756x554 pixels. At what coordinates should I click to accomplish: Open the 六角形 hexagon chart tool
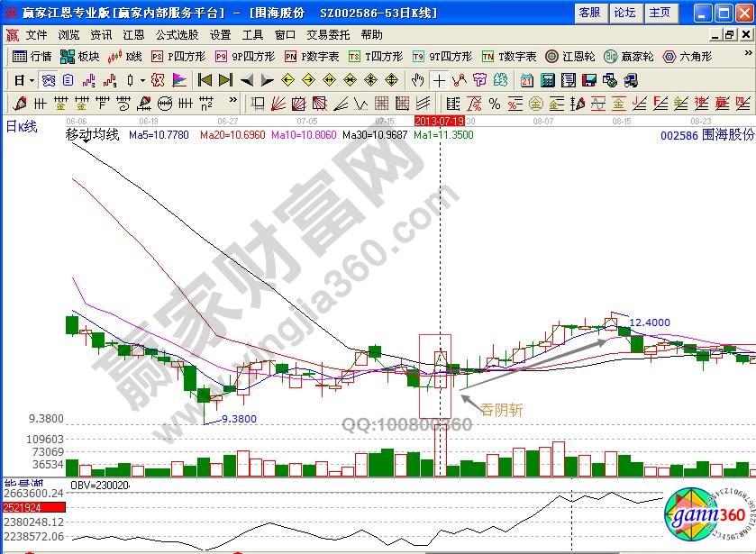click(x=688, y=56)
